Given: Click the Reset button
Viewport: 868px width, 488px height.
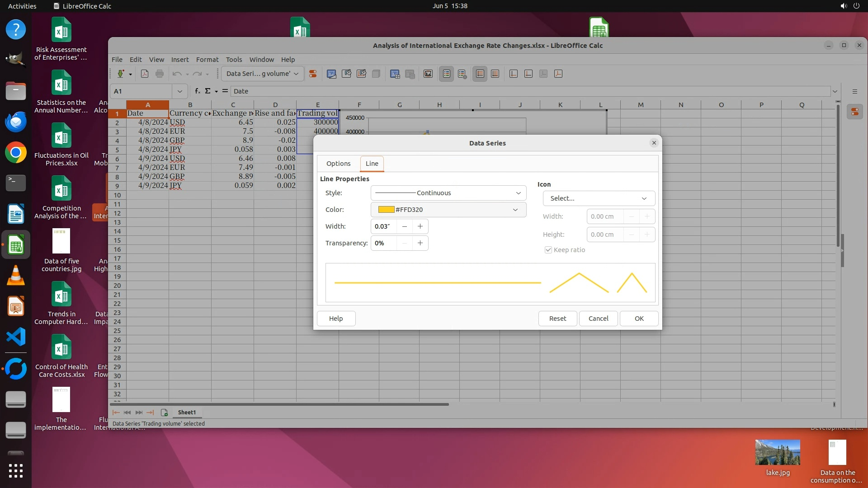Looking at the screenshot, I should click(557, 319).
